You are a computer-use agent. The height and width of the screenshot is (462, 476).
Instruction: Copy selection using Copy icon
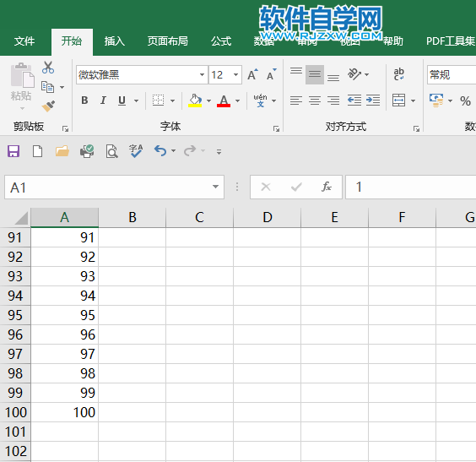pos(47,87)
